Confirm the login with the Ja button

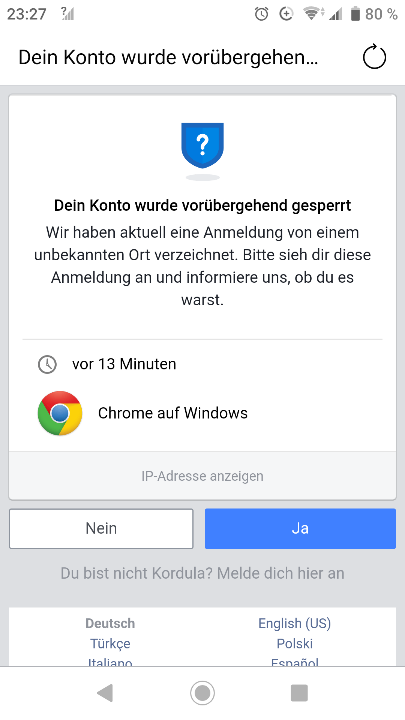(300, 528)
